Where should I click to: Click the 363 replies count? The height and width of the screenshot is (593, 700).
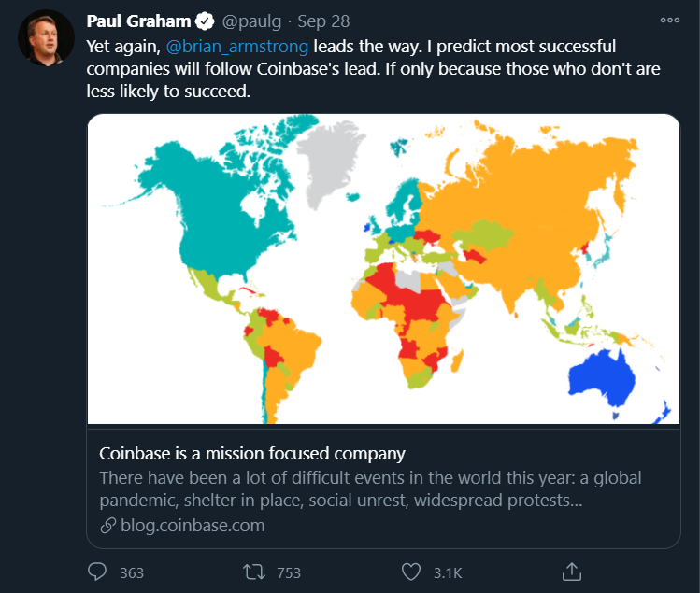click(132, 572)
